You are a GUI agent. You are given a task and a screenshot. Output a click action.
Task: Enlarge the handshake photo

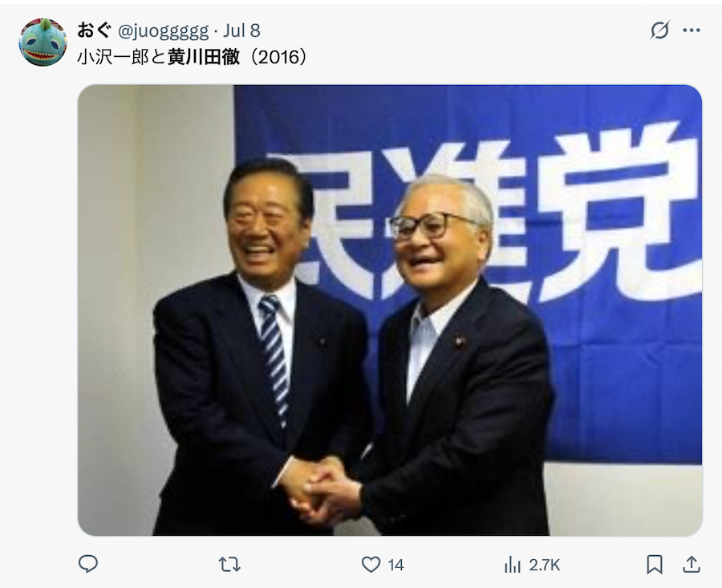coord(390,310)
